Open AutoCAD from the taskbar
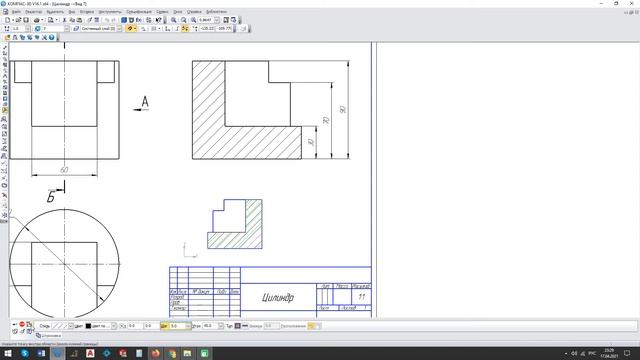The height and width of the screenshot is (360, 640). click(90, 353)
